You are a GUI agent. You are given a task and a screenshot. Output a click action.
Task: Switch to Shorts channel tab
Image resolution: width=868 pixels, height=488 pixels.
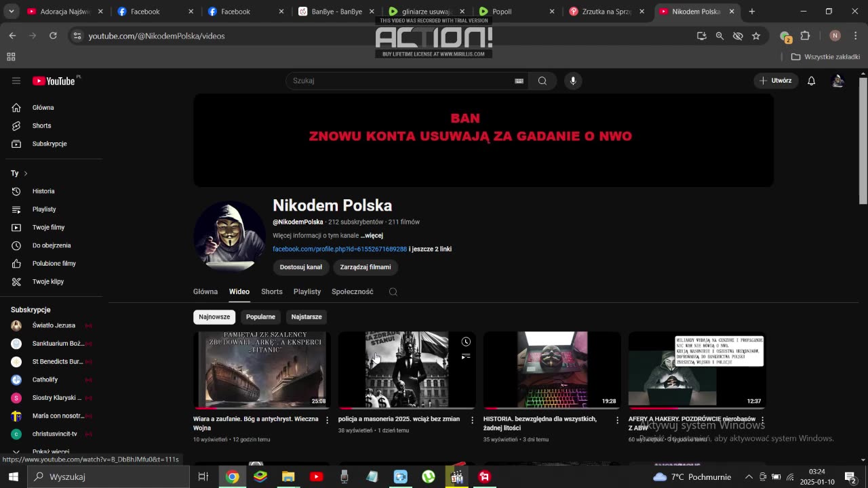272,291
